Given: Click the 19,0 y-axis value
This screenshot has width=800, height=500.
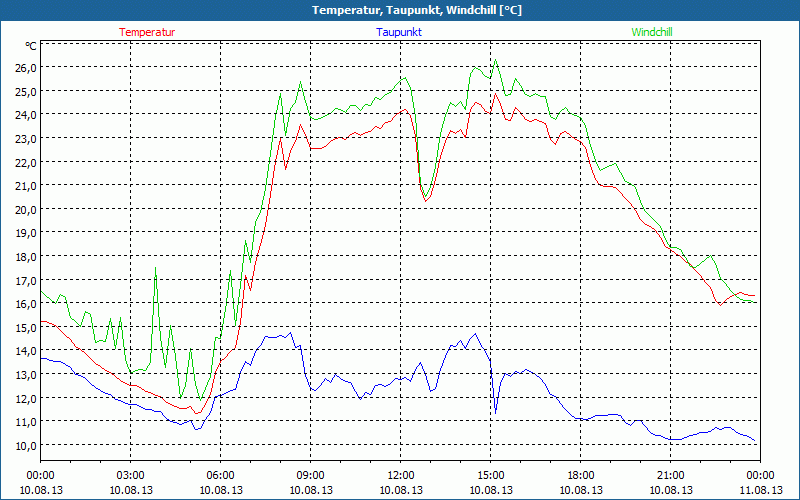Looking at the screenshot, I should tap(26, 233).
